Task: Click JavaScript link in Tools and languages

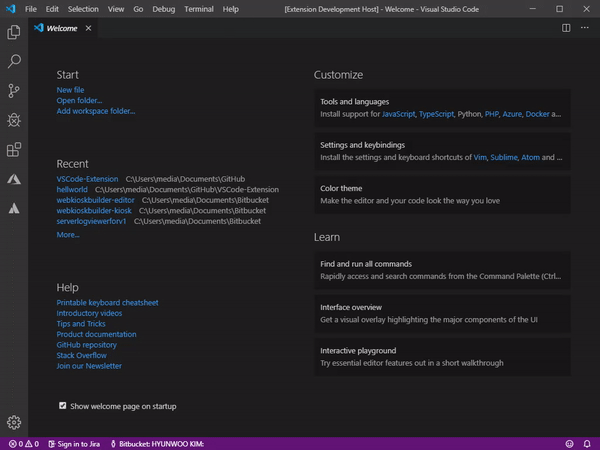Action: (398, 114)
